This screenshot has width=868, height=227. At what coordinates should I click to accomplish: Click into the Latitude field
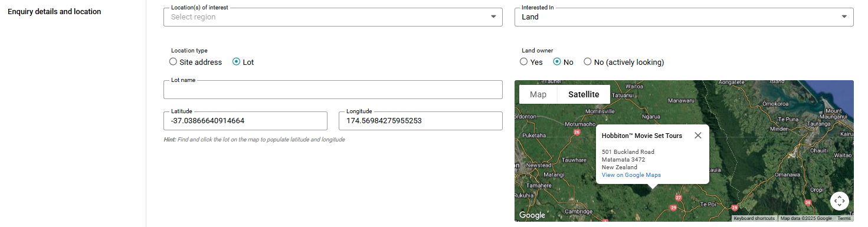[x=245, y=121]
